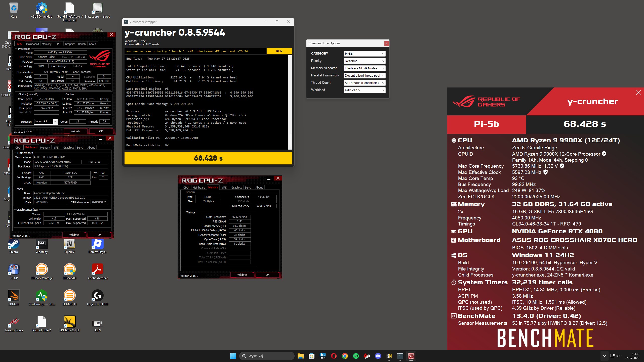The image size is (644, 362).
Task: Open About tab in Memory CPU-Z window
Action: point(259,188)
